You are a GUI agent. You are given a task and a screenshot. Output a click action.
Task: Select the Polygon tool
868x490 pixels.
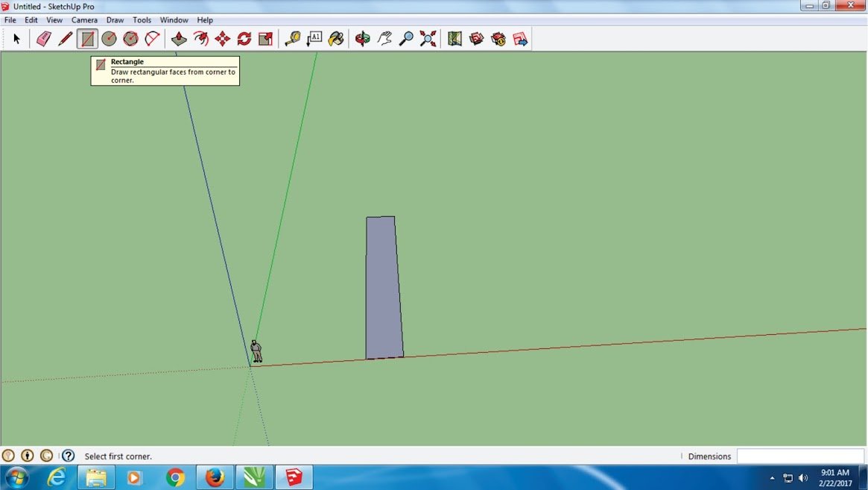[x=130, y=39]
